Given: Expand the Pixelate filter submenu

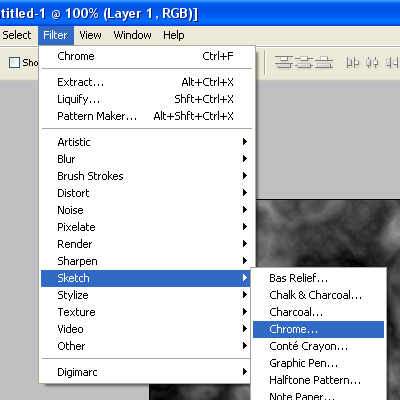Looking at the screenshot, I should coord(146,227).
